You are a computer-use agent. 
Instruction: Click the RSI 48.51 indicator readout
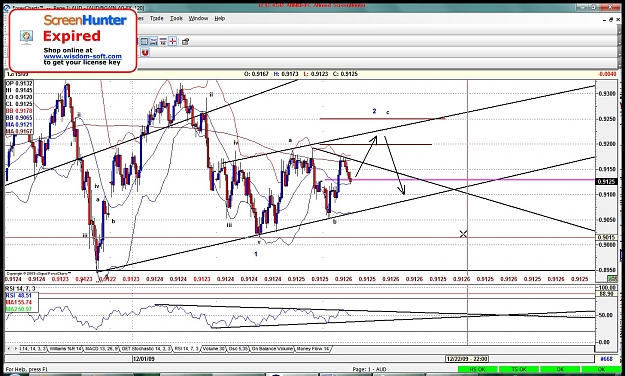(19, 295)
